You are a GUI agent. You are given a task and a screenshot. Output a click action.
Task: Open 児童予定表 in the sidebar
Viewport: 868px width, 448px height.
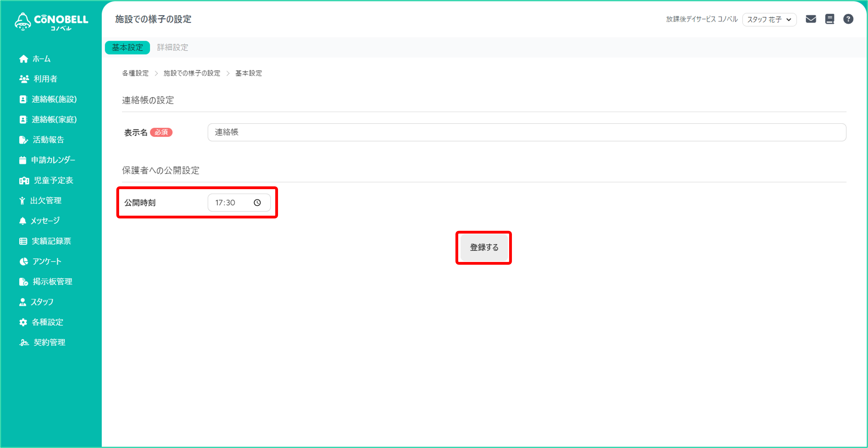click(x=53, y=180)
